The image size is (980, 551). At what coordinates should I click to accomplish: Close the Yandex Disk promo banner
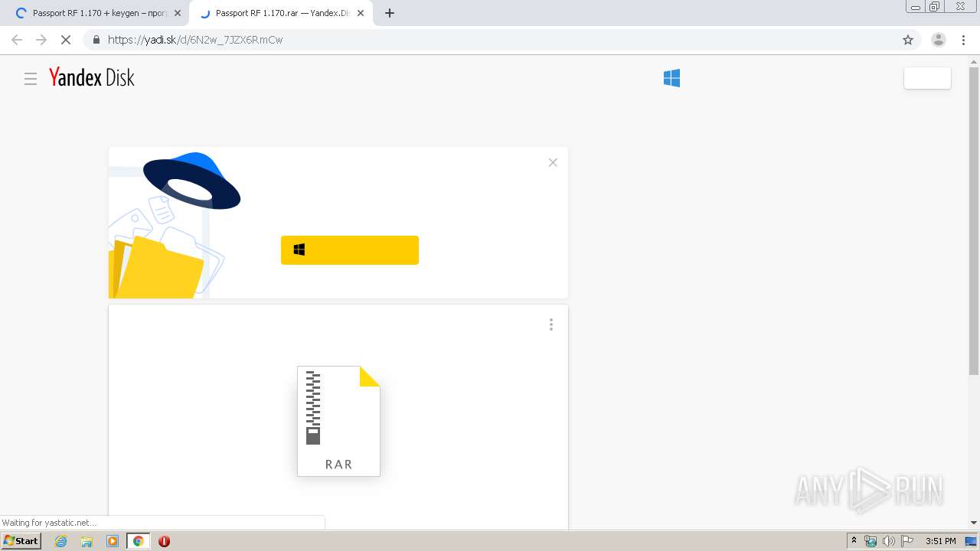click(x=553, y=162)
